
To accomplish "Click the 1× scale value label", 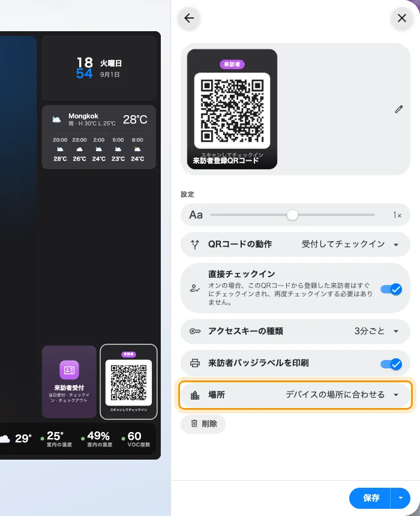I will pyautogui.click(x=397, y=215).
